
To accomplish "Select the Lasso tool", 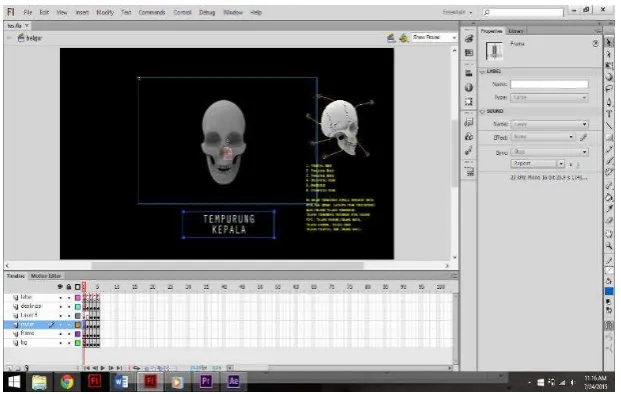I will tap(609, 89).
